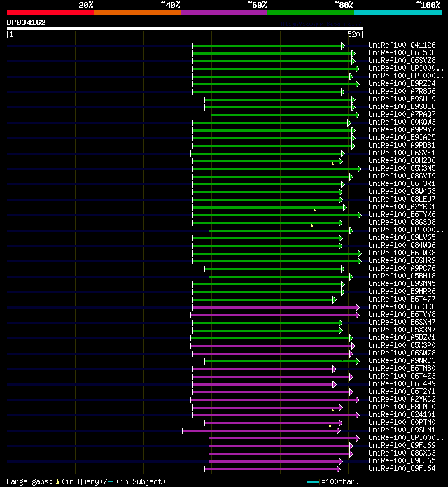Pick the UniRef100_Q9FJ69 entry

click(402, 446)
